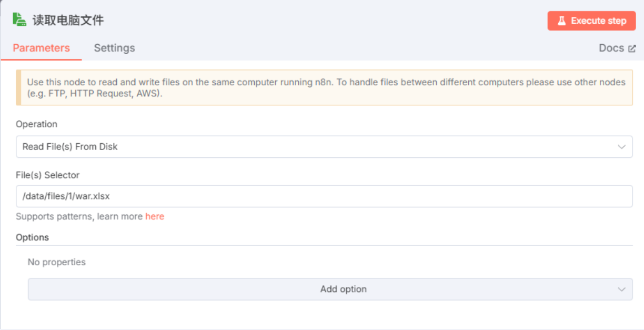Click the Operation field label
This screenshot has height=330, width=644.
point(36,124)
